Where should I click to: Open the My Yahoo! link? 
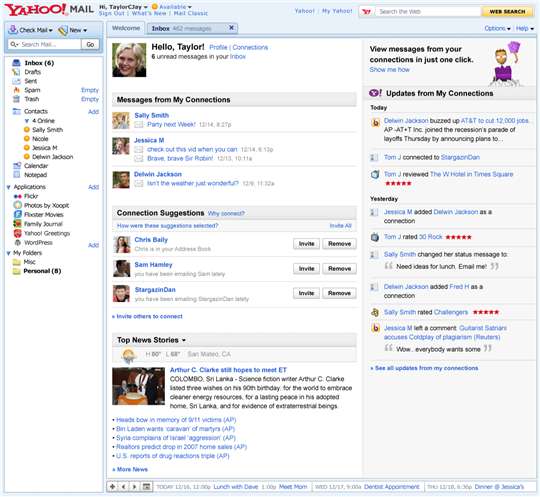pos(337,11)
